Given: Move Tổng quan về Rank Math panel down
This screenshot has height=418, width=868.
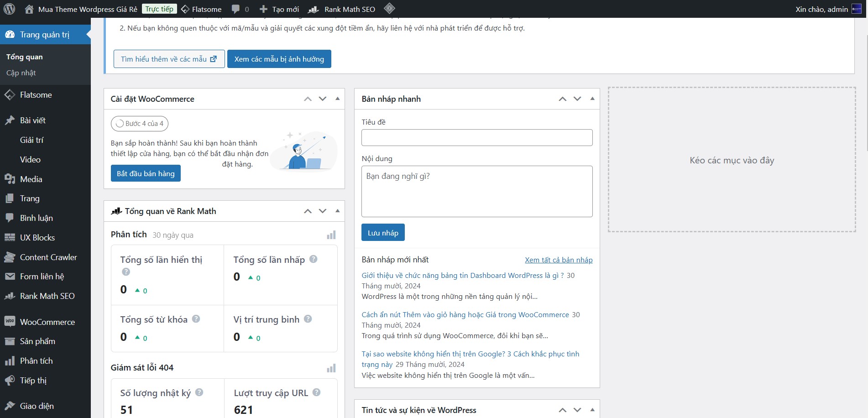Looking at the screenshot, I should [x=323, y=211].
